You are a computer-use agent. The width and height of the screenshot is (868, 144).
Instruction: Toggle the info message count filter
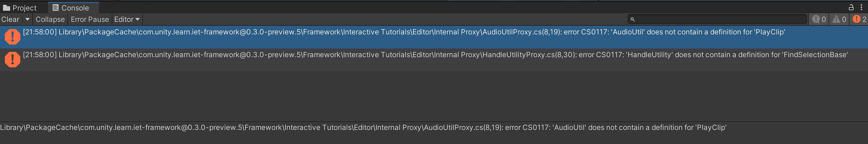click(x=819, y=19)
